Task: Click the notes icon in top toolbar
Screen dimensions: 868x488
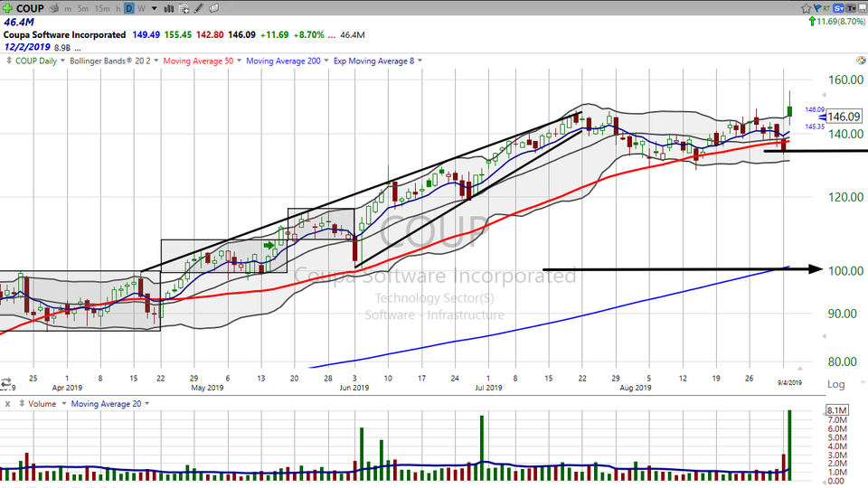Action: click(214, 8)
